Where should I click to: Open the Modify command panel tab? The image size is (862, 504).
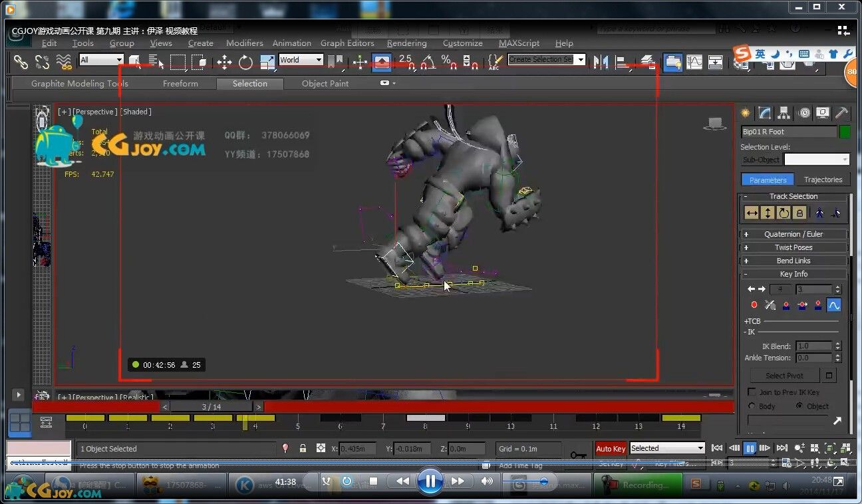point(765,112)
